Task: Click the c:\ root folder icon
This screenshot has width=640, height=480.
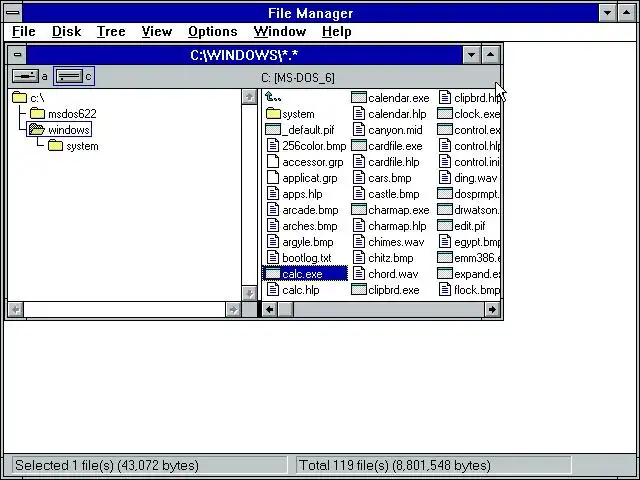Action: click(19, 98)
